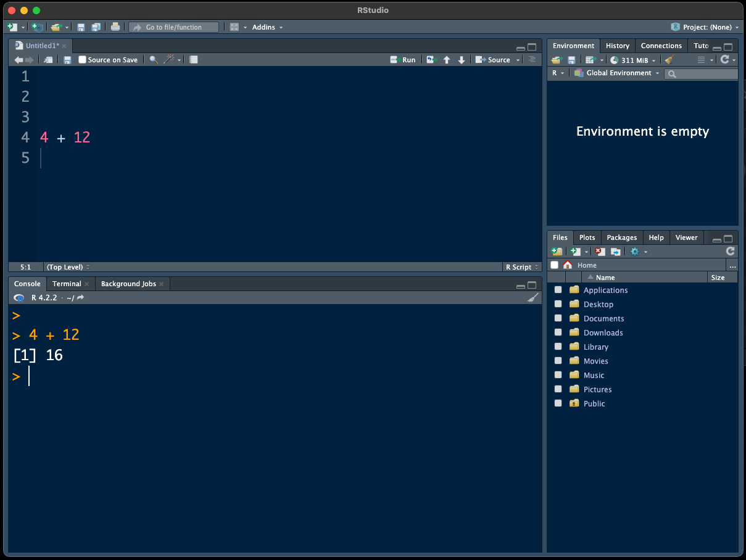Click the New Folder icon in Files pane

coord(557,252)
